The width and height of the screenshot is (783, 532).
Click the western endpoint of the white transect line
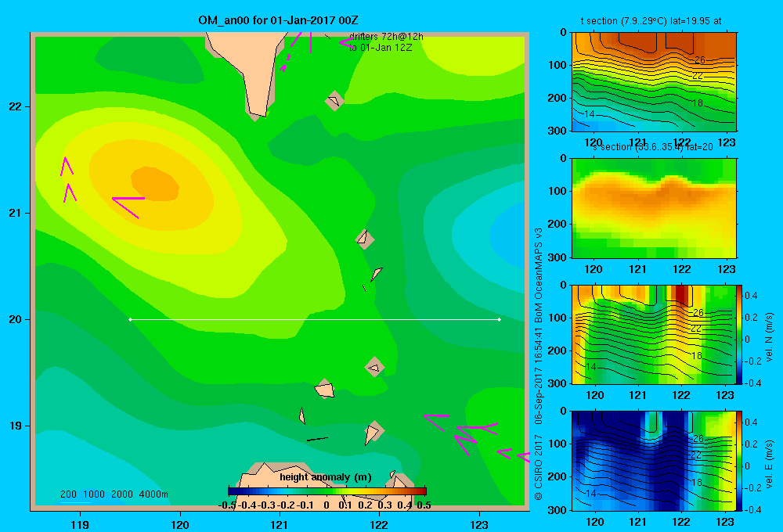(x=130, y=319)
